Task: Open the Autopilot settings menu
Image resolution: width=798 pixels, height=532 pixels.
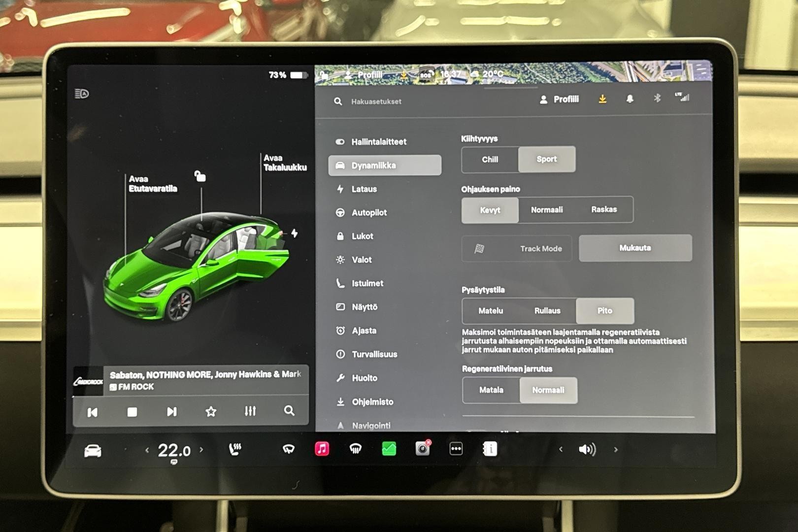Action: (x=369, y=213)
